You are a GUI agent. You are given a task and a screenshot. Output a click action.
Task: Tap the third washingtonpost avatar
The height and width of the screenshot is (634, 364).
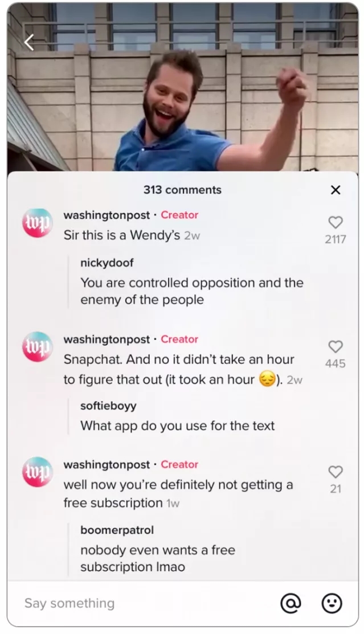(37, 472)
